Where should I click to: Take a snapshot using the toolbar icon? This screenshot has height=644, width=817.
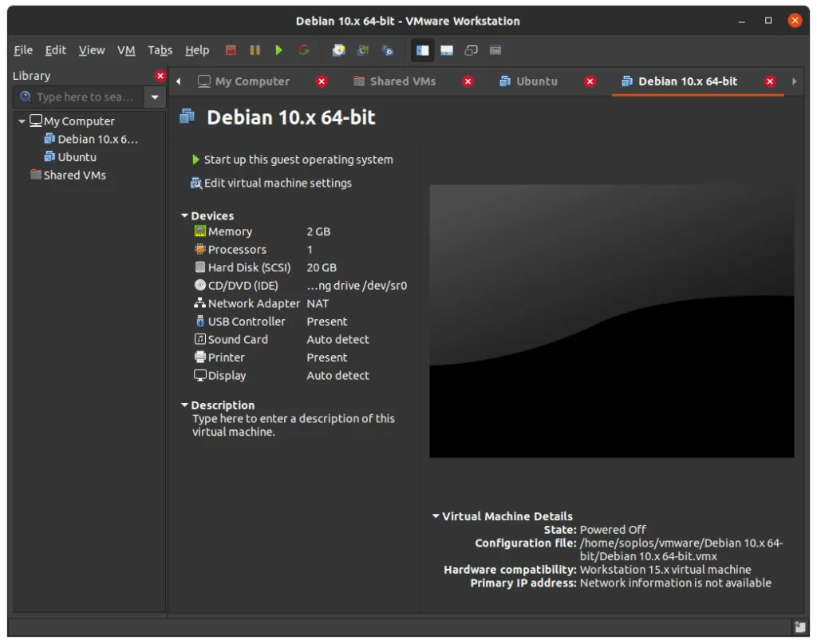338,50
